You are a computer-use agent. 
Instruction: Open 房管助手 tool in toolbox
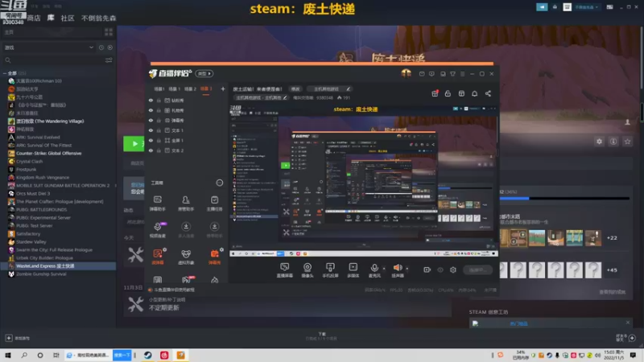coord(186,204)
